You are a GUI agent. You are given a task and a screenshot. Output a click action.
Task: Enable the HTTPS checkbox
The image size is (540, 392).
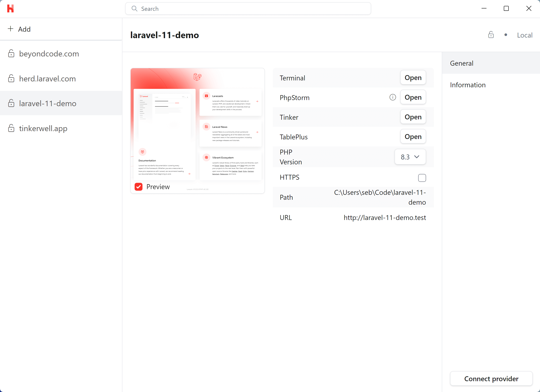click(x=422, y=178)
